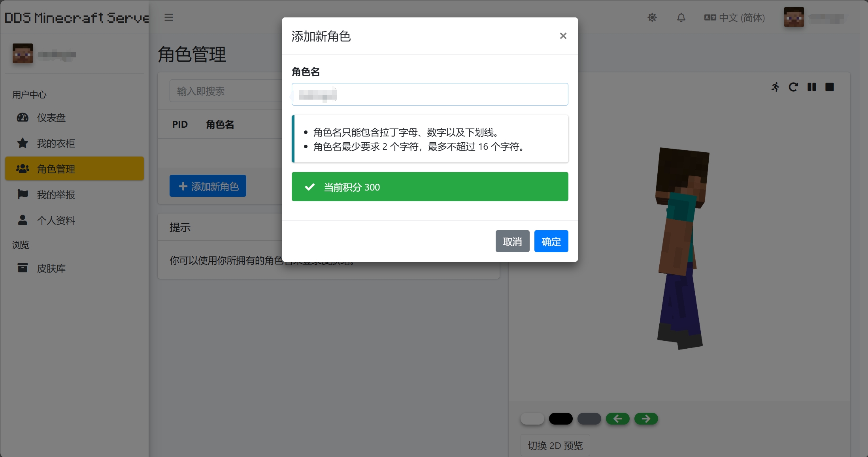Click the 我的举报 flag icon
Image resolution: width=868 pixels, height=457 pixels.
[22, 195]
